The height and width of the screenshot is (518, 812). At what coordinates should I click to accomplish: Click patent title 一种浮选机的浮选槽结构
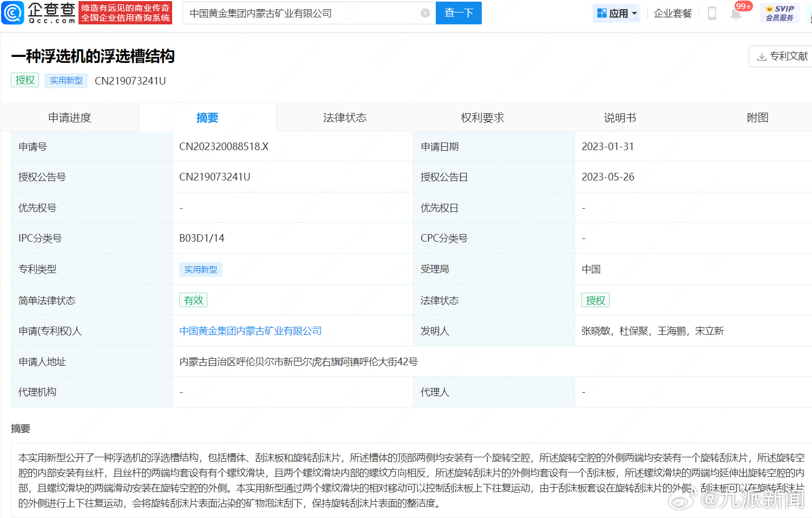coord(93,56)
